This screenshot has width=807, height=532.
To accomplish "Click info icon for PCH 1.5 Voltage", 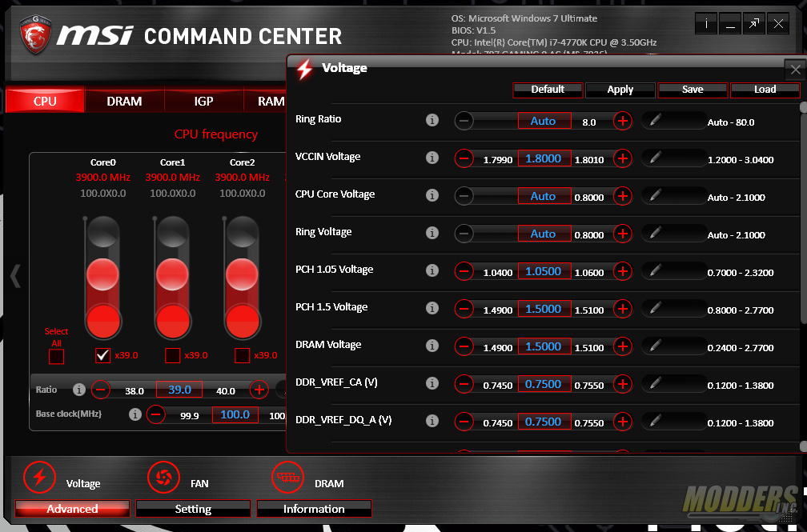I will point(432,308).
